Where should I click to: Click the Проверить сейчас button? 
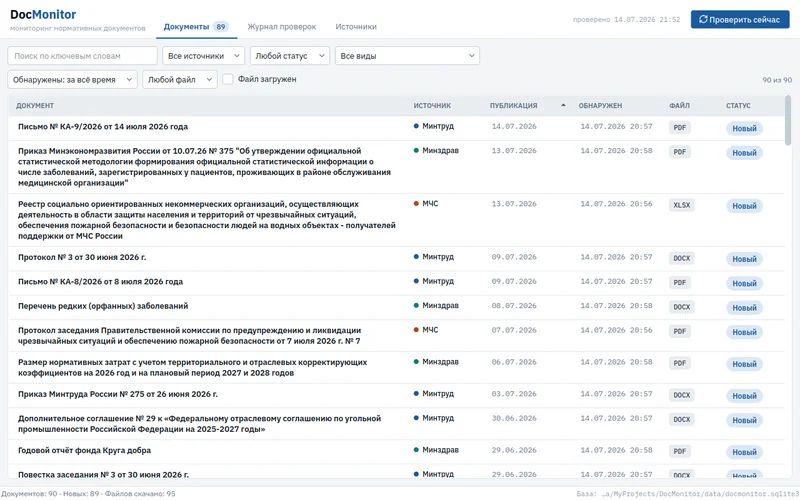pos(740,19)
